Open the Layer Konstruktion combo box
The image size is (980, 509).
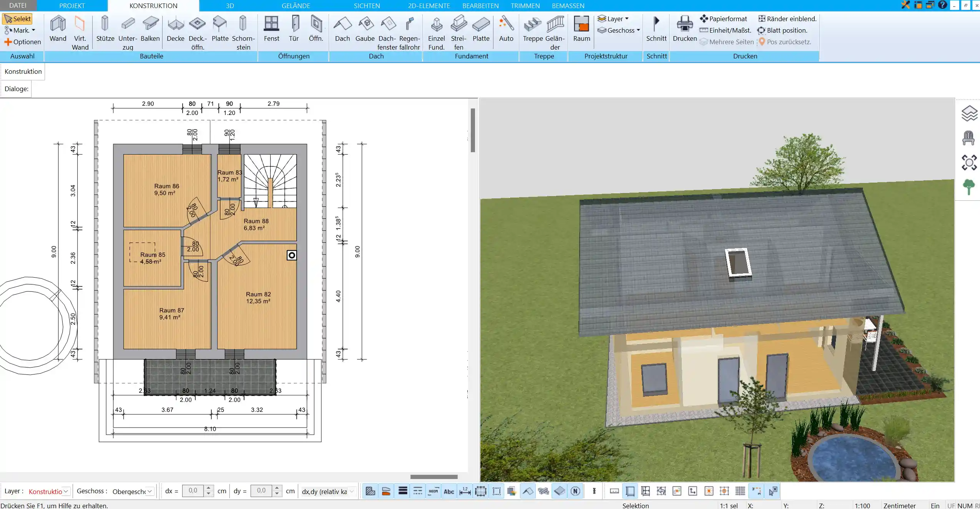point(49,491)
